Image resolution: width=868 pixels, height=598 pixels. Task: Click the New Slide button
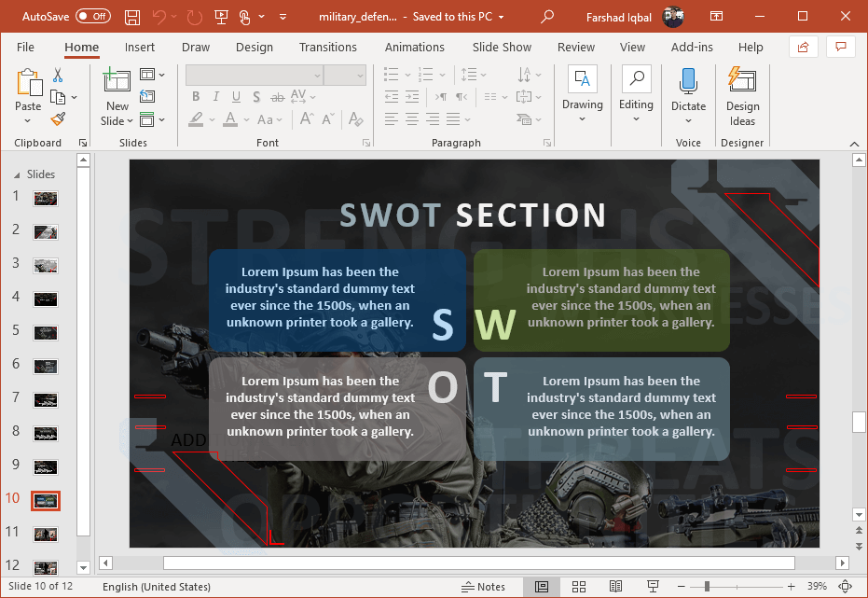(117, 82)
